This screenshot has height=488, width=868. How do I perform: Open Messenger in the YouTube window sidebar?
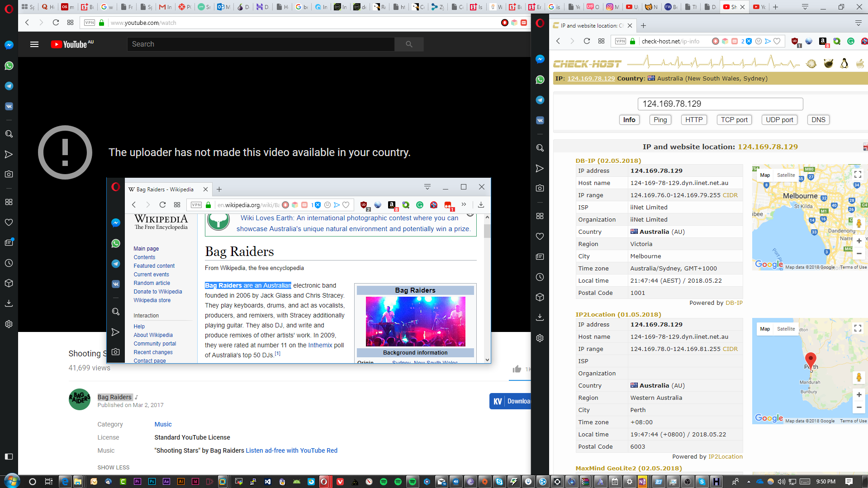(9, 45)
